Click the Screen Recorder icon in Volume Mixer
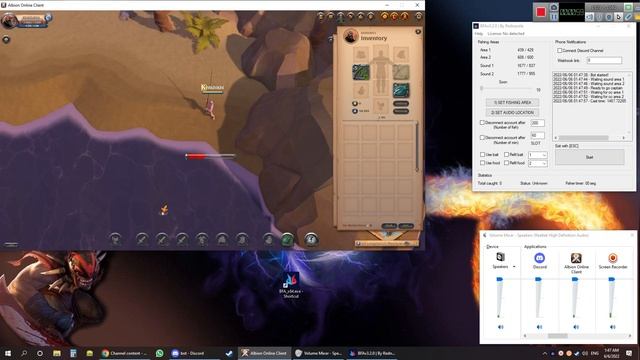Image resolution: width=640 pixels, height=360 pixels. (612, 258)
